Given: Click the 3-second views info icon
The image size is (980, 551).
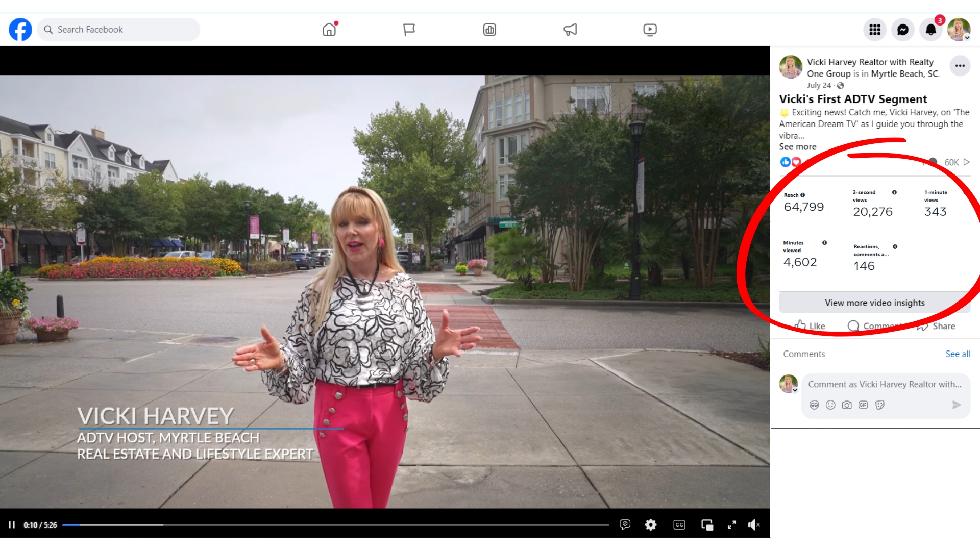Looking at the screenshot, I should click(x=894, y=192).
